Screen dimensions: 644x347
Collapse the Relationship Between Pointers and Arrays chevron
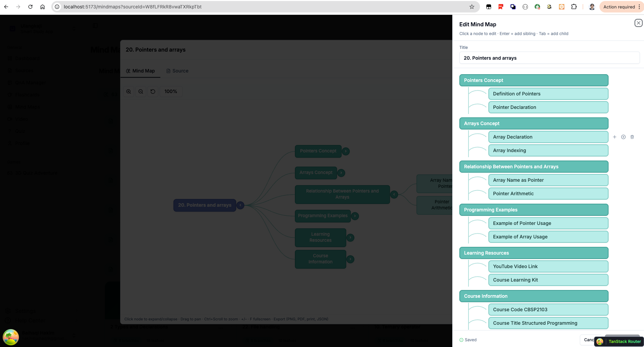(x=394, y=194)
